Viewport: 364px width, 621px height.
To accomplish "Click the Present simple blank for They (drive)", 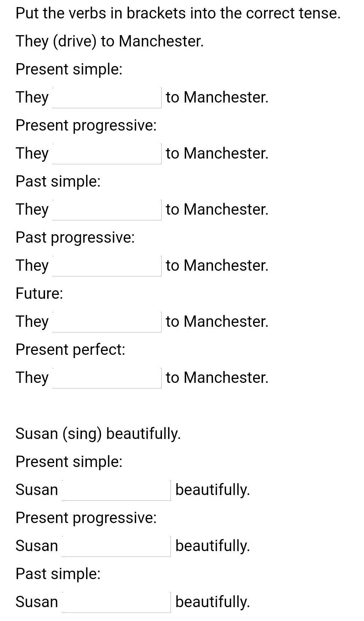I will pyautogui.click(x=107, y=98).
